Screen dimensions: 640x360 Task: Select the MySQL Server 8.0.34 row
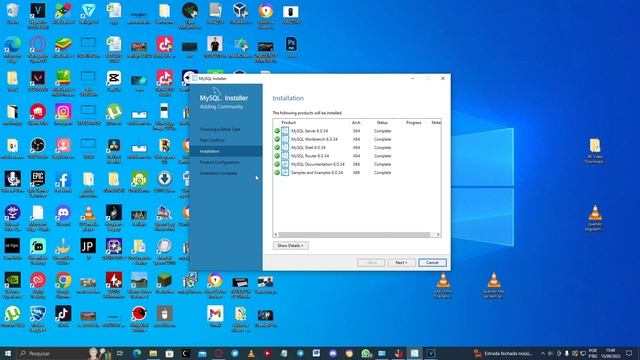tap(357, 131)
